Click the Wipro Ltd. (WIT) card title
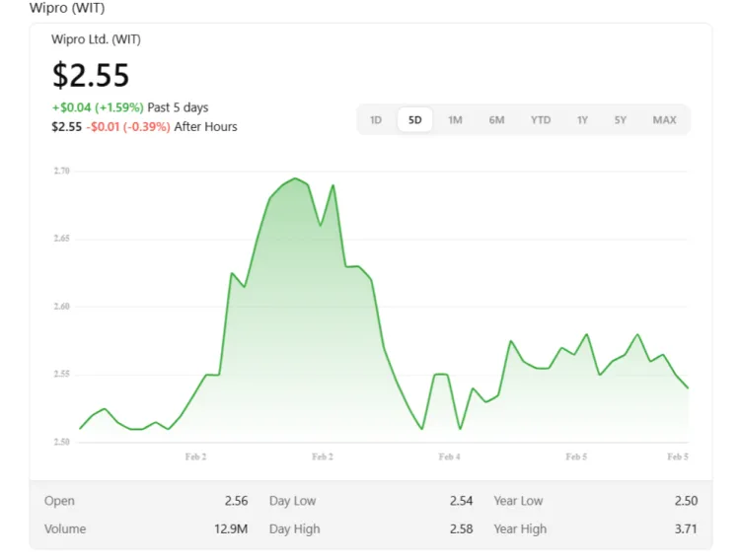Screen dimensions: 740x560 (96, 39)
